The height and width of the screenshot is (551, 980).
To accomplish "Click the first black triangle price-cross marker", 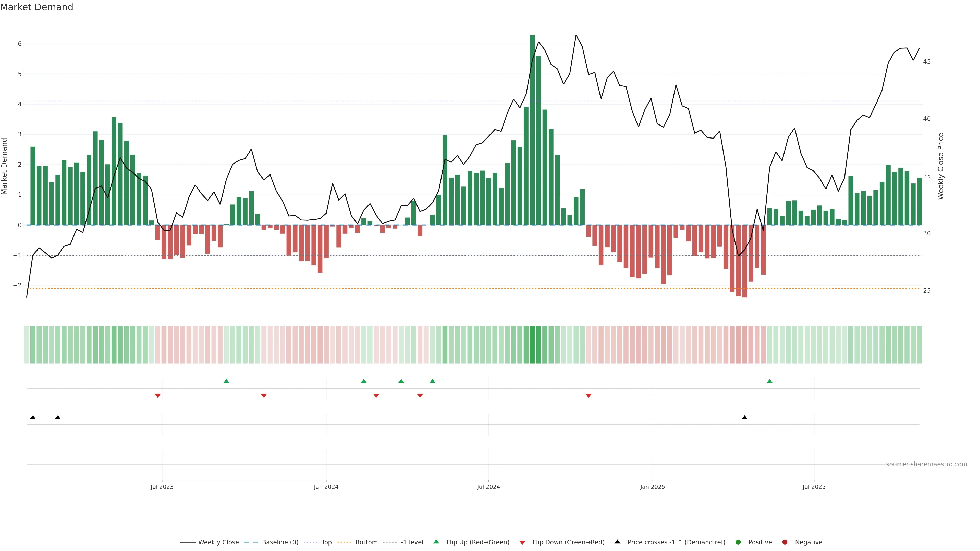I will (33, 418).
